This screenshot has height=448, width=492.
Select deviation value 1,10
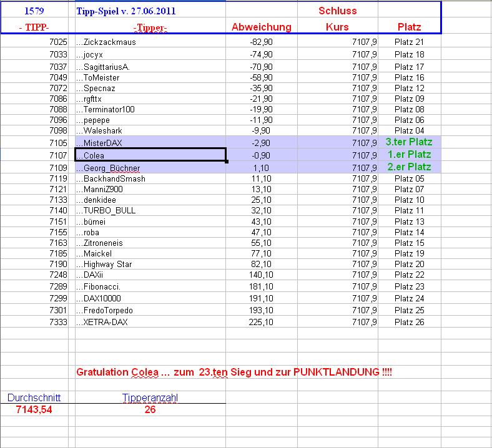click(261, 168)
